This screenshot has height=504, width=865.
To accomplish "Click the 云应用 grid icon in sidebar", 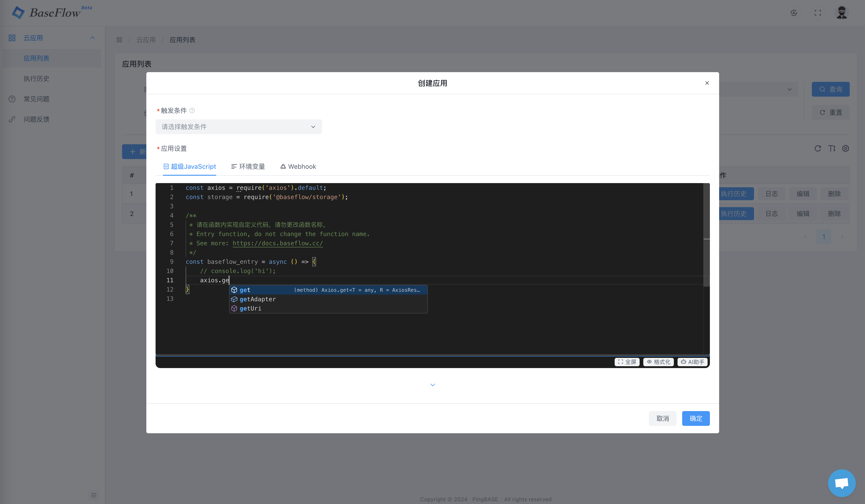I will (12, 38).
